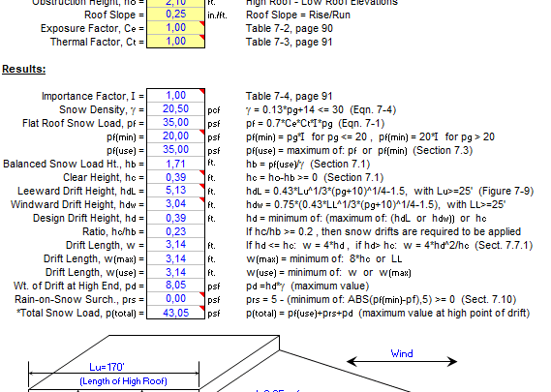Select the pf(use) value cell
551x392 pixels.
[175, 150]
